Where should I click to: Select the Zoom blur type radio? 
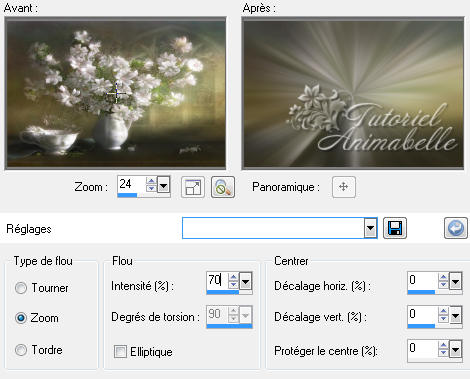(21, 318)
